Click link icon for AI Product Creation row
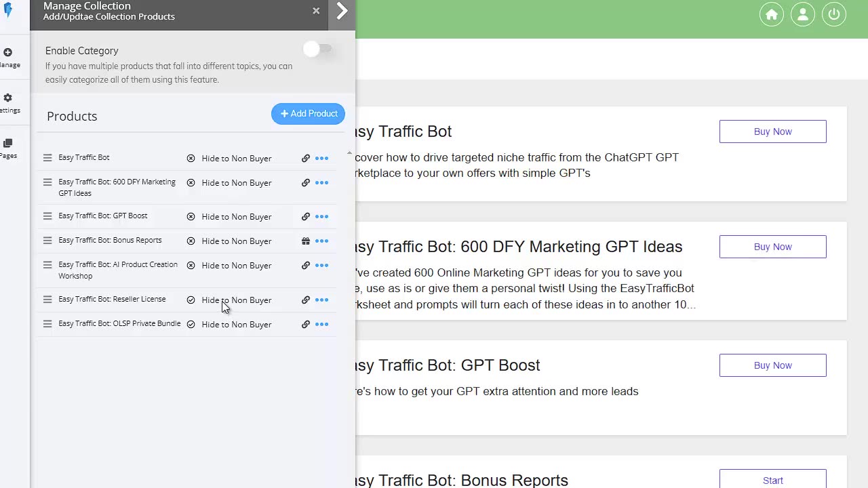Viewport: 868px width, 488px height. 306,266
